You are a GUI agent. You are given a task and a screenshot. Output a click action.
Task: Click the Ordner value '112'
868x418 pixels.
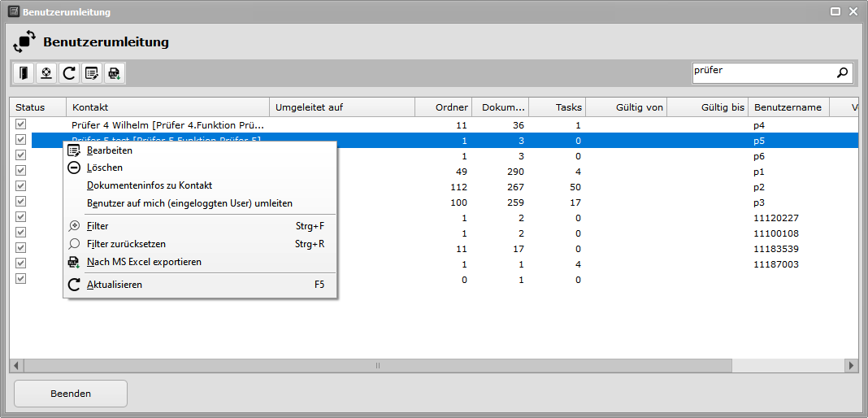[459, 187]
